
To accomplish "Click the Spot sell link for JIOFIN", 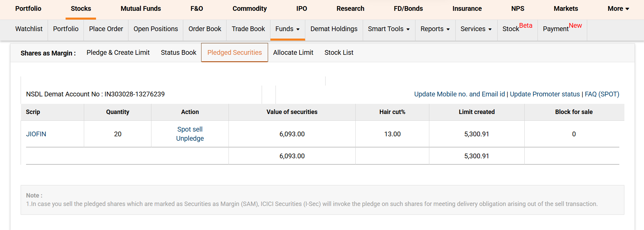I will [190, 129].
